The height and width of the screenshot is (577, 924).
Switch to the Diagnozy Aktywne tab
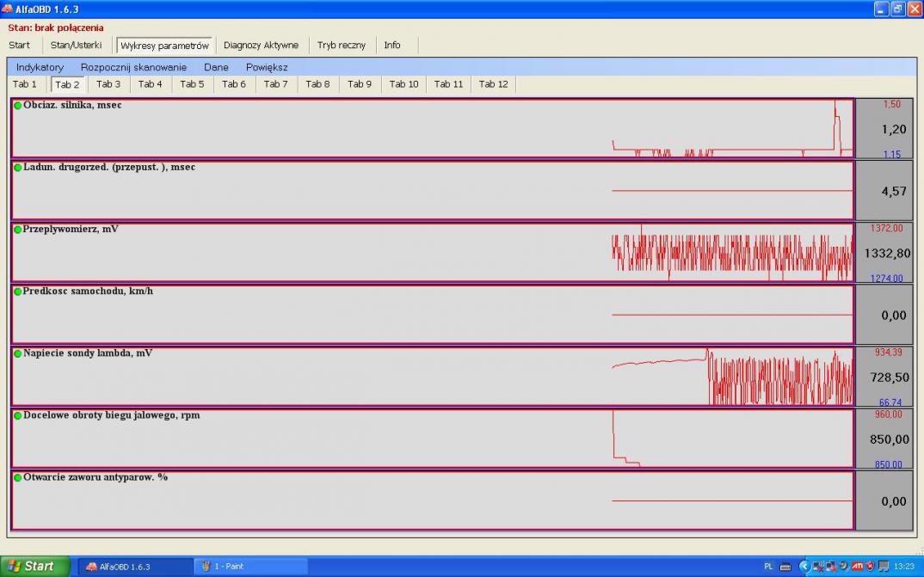coord(261,46)
